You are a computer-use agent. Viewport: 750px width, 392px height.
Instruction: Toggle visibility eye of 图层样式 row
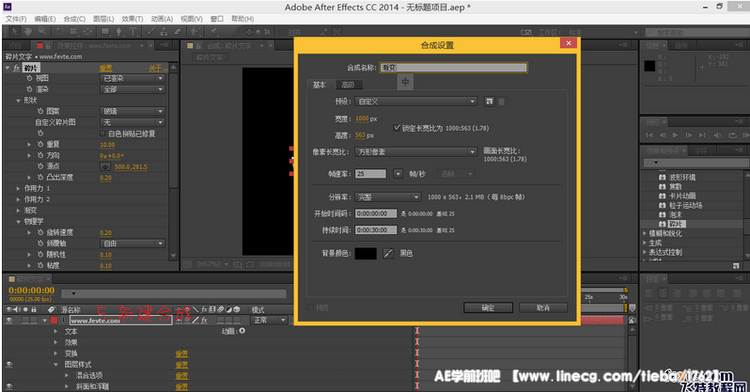(9, 364)
